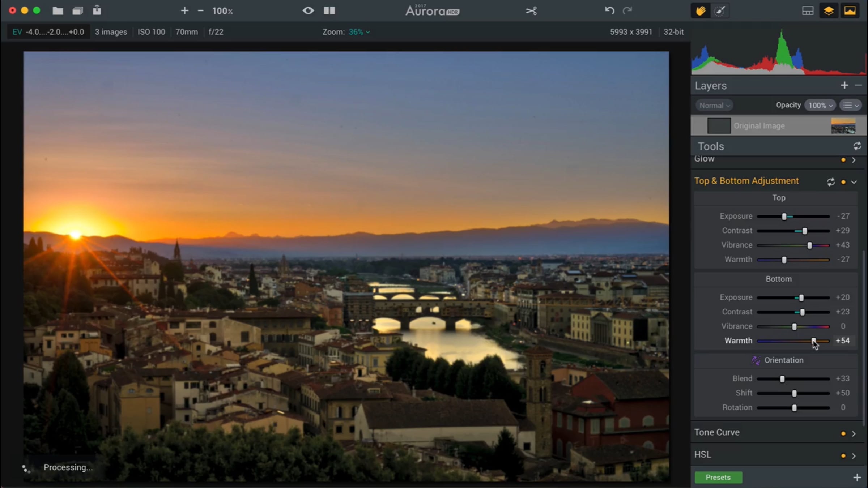Expand the HSL tool section
Screen dimensions: 868x488
(854, 456)
